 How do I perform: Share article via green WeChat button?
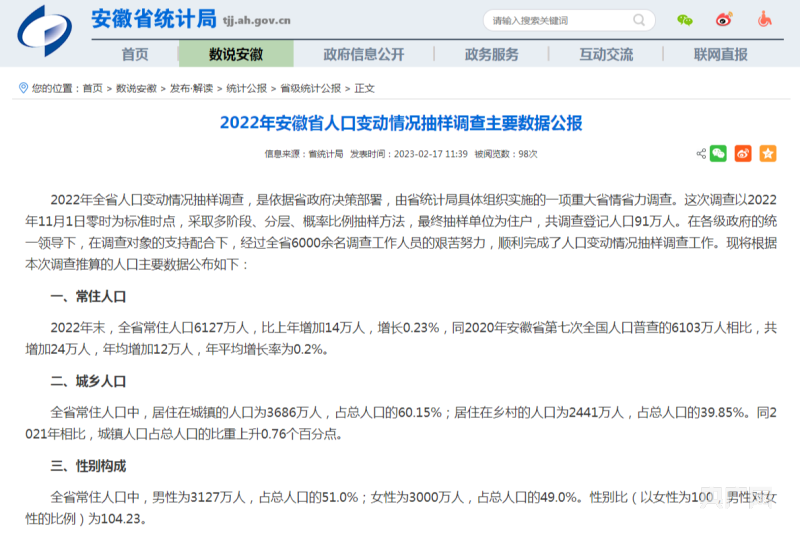719,154
